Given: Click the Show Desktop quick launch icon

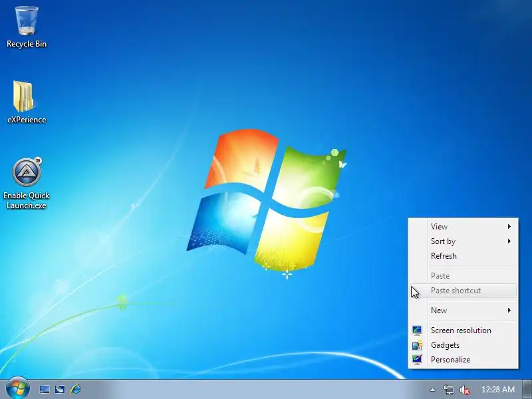Looking at the screenshot, I should (x=45, y=389).
